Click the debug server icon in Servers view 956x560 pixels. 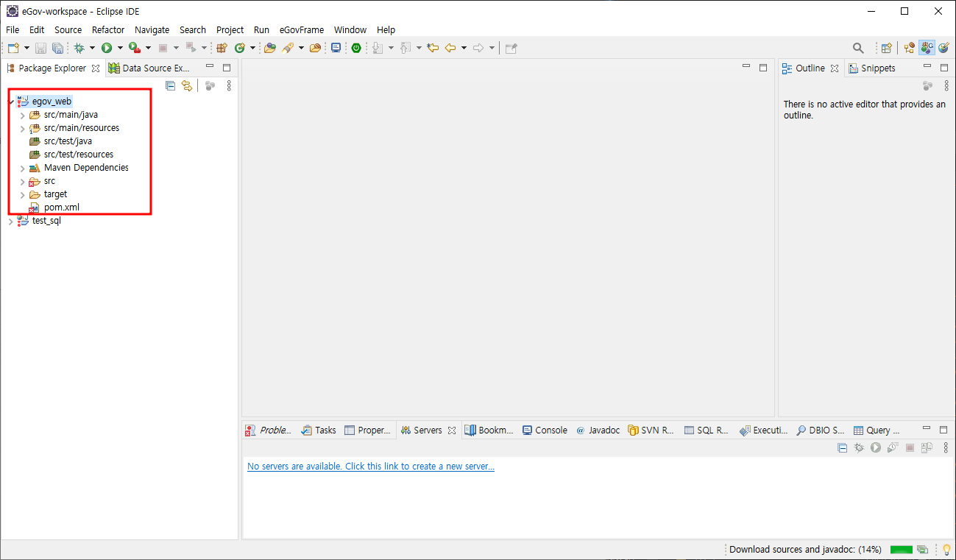(x=859, y=447)
